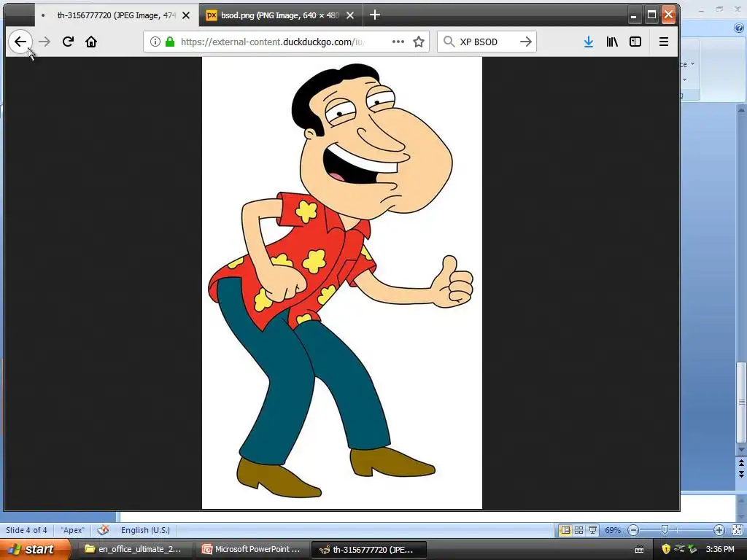747x560 pixels.
Task: Go to the browser home page
Action: tap(91, 42)
